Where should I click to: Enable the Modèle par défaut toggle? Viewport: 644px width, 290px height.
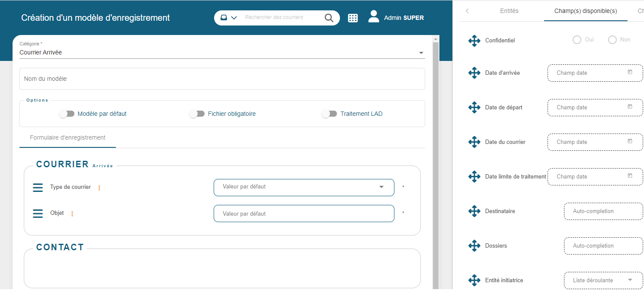pos(67,113)
